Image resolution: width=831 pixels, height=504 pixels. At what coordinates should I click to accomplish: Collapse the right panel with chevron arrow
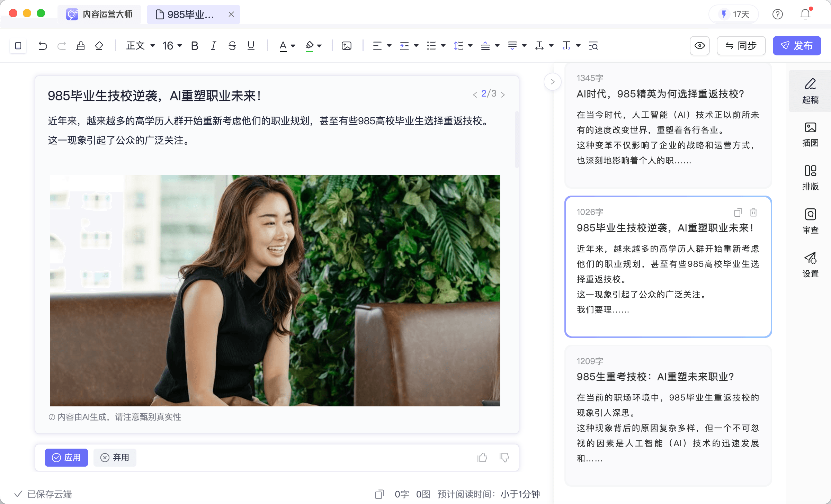pyautogui.click(x=552, y=82)
